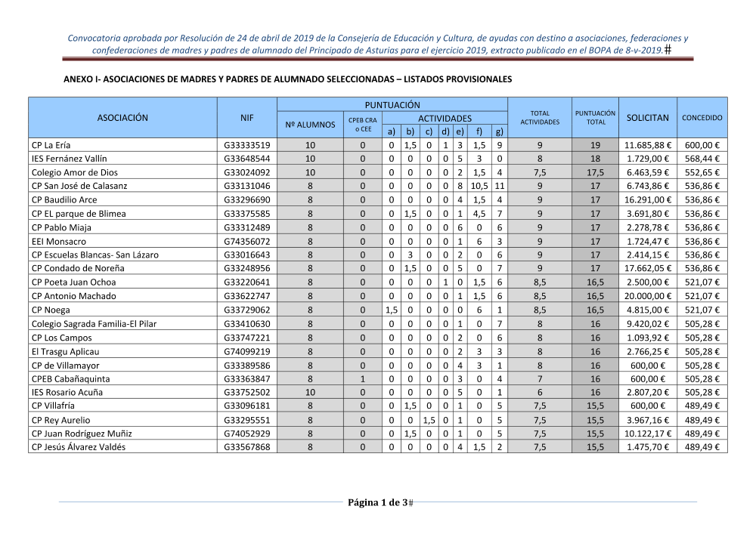Click the 552,65 € granted amount

[x=702, y=172]
